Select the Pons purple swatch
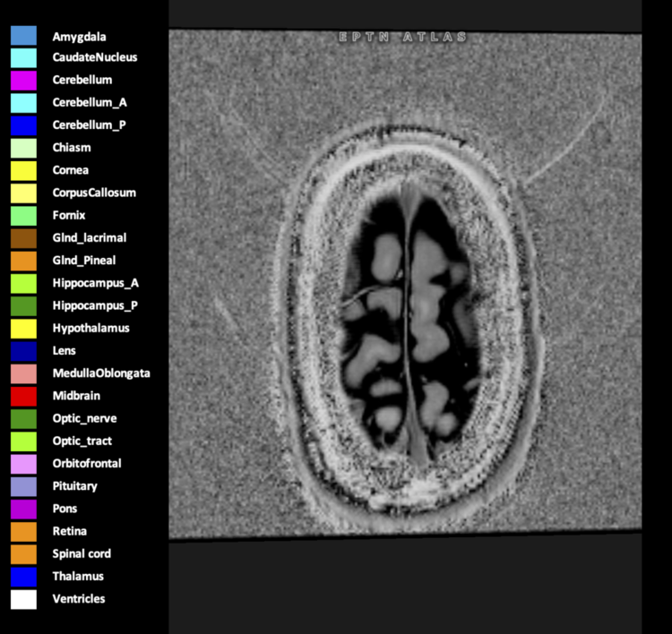 coord(23,509)
